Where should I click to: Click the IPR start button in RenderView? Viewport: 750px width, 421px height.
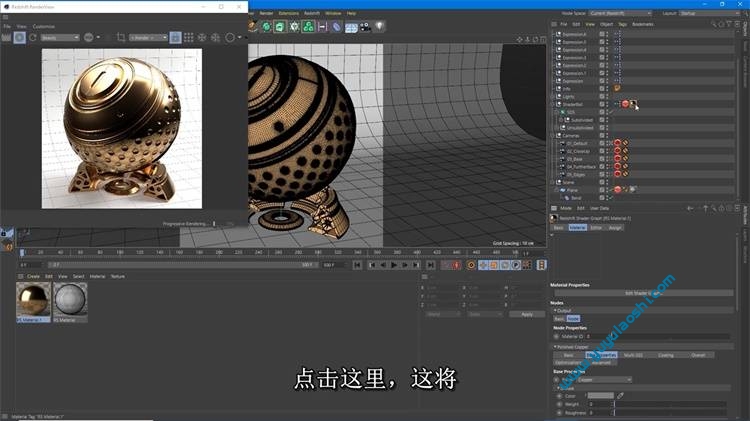tap(20, 37)
